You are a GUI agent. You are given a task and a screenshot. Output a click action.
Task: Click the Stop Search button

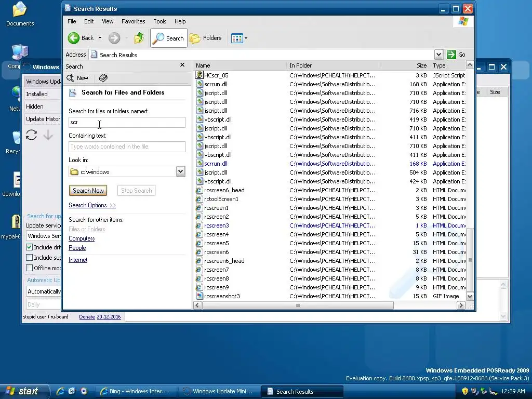[x=137, y=190]
